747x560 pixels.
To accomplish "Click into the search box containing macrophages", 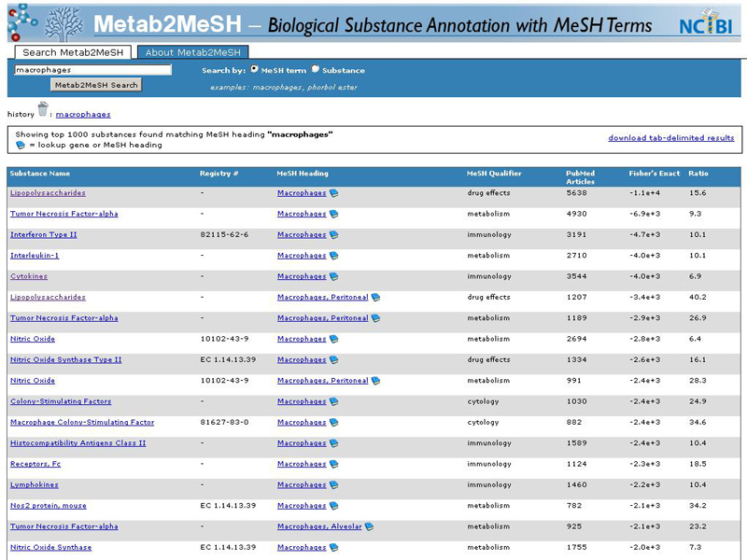I will tap(92, 70).
